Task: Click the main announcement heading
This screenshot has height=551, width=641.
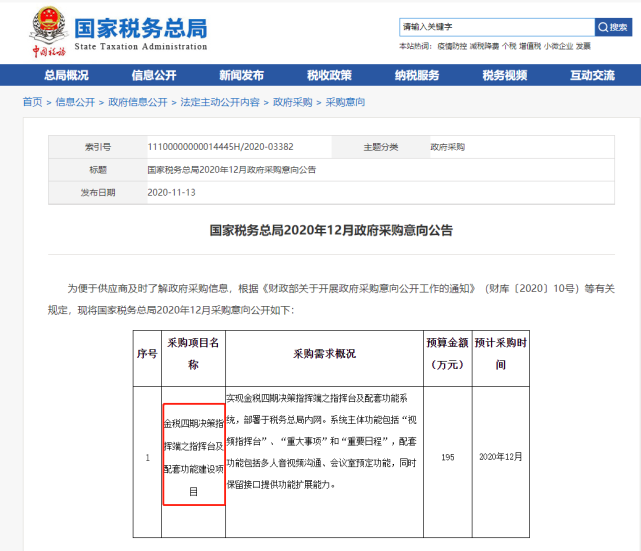Action: [x=331, y=230]
